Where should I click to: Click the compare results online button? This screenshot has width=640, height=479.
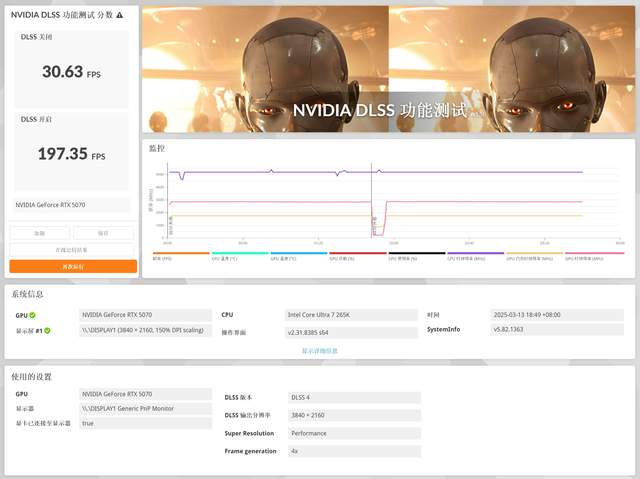[x=71, y=250]
